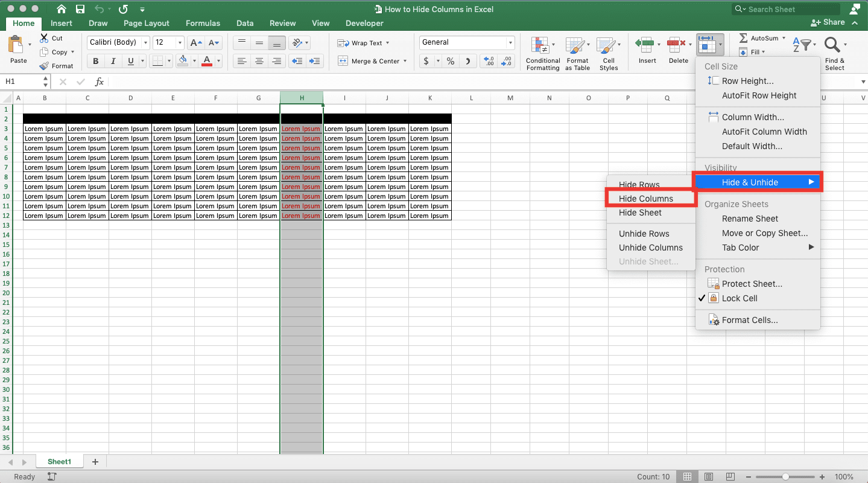Add a new sheet with the plus button
The image size is (868, 483).
tap(95, 461)
